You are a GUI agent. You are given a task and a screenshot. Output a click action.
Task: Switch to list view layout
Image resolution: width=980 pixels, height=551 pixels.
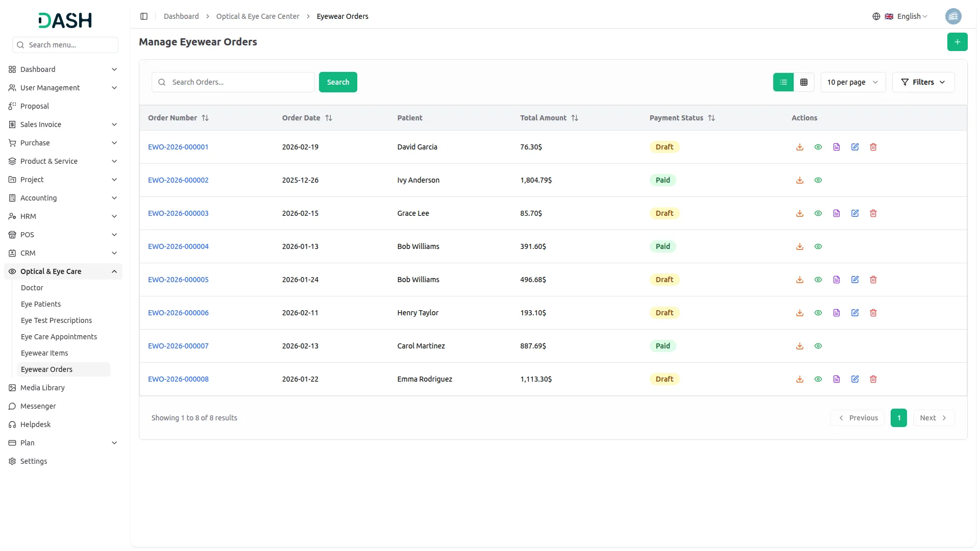[783, 82]
